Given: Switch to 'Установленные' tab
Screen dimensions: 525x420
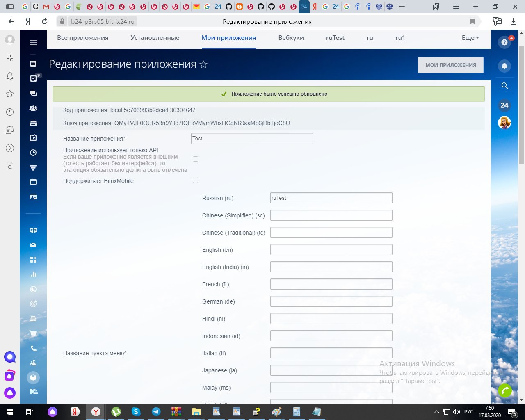Looking at the screenshot, I should point(155,38).
